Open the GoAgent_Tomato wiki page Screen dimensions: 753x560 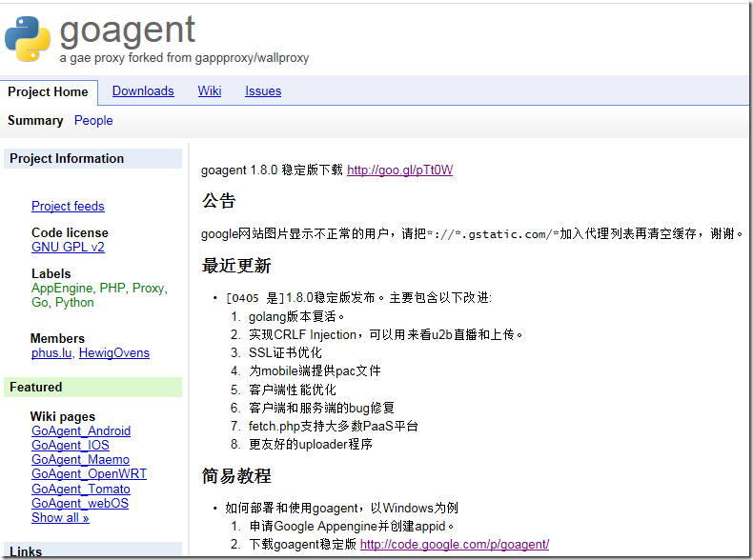[81, 490]
